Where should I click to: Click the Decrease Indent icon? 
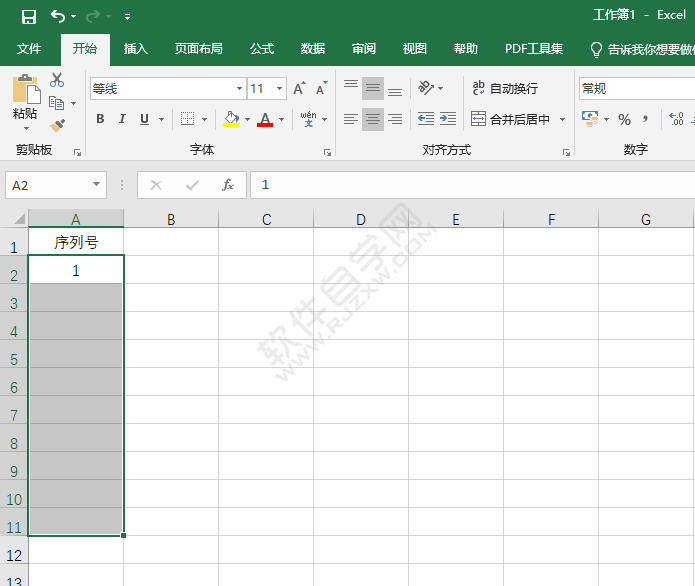point(426,119)
